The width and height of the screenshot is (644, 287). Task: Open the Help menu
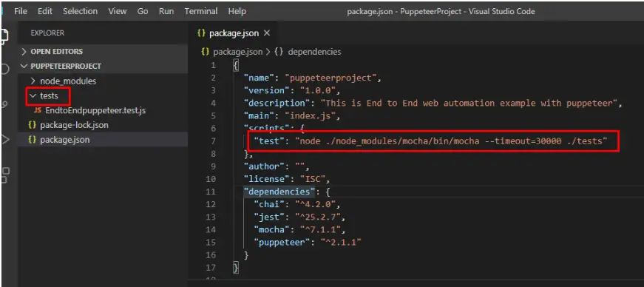point(237,12)
